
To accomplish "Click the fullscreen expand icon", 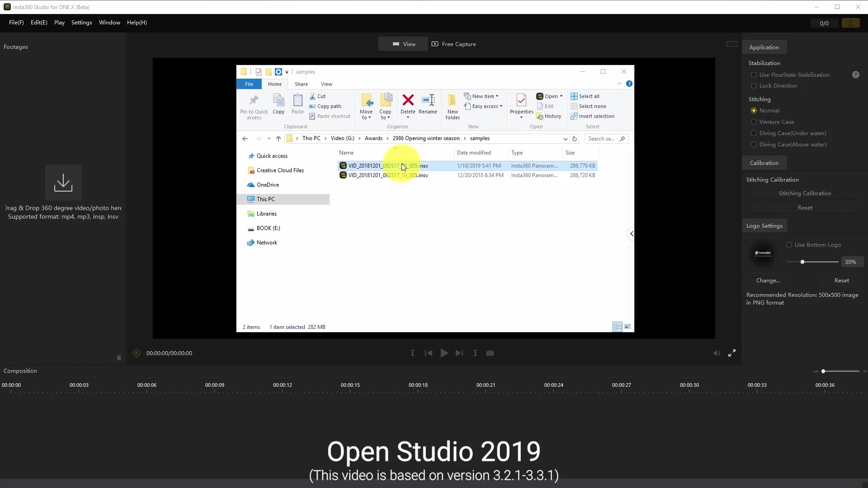I will coord(732,353).
